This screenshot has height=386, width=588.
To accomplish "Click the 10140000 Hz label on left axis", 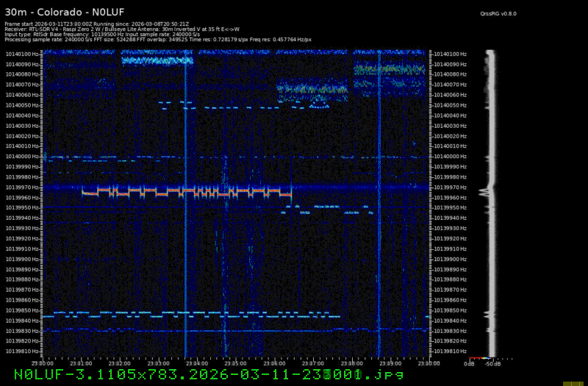I will click(x=22, y=157).
